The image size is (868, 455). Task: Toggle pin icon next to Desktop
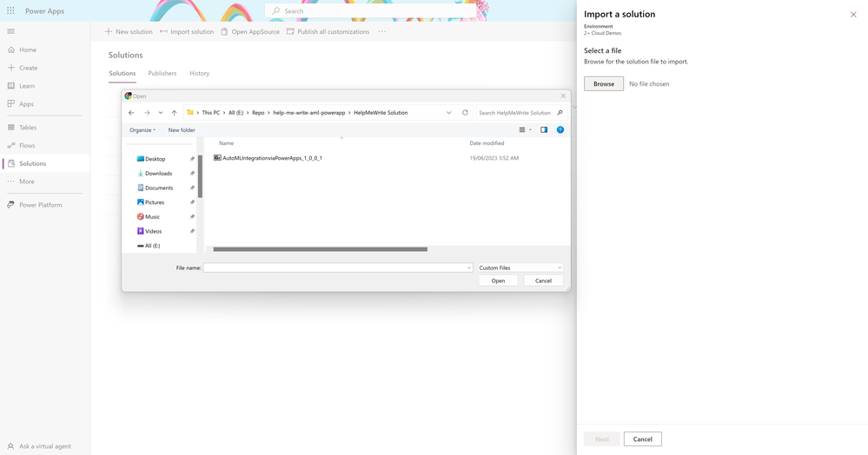pyautogui.click(x=192, y=159)
